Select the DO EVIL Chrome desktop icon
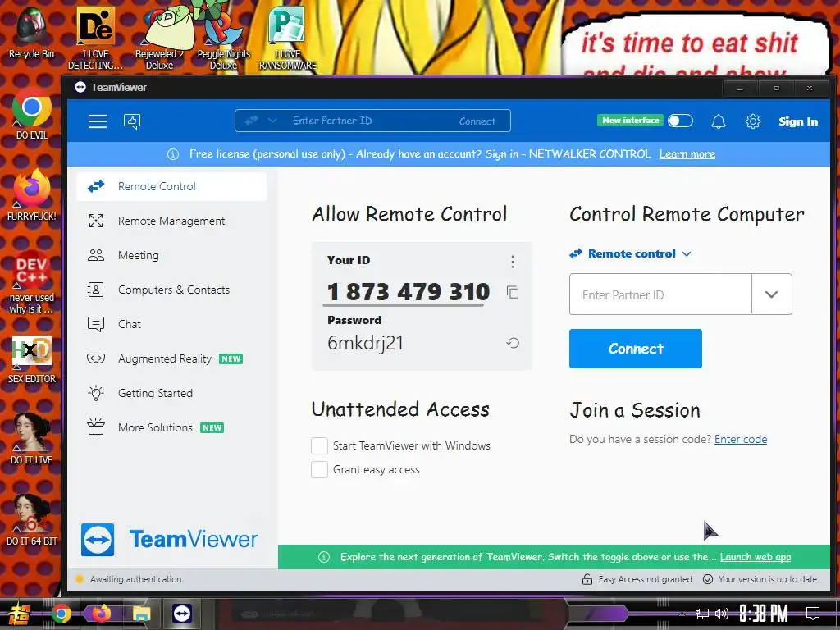 click(x=31, y=114)
